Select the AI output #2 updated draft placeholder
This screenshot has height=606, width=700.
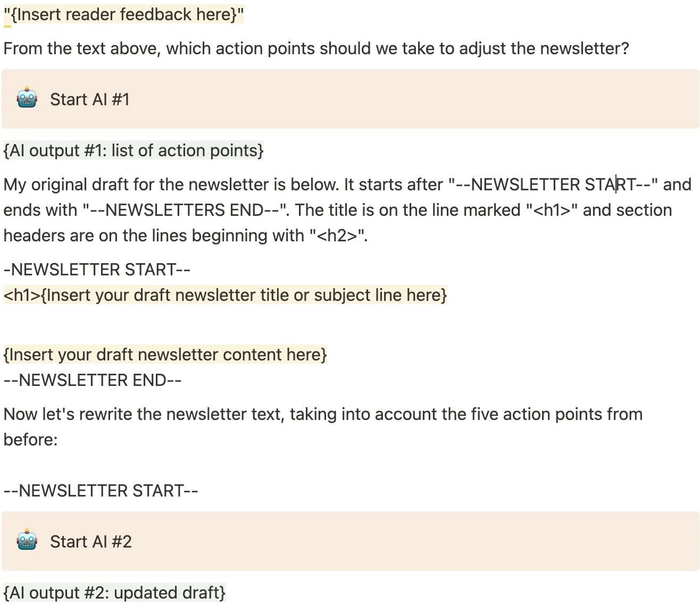114,593
